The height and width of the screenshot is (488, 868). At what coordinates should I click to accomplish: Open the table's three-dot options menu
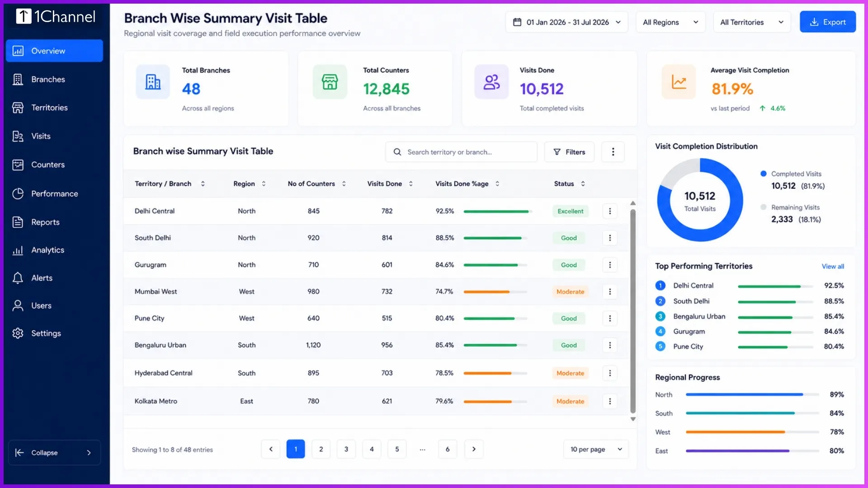[x=613, y=152]
